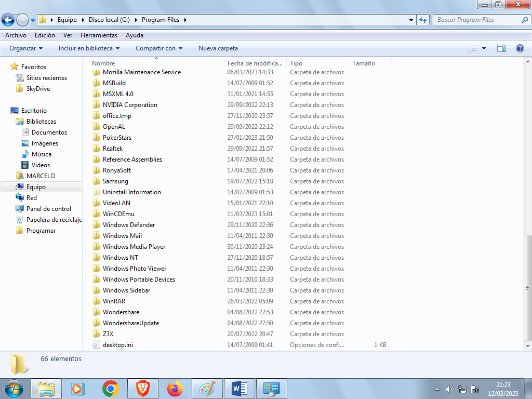This screenshot has width=532, height=399.
Task: Sort by the Tipo column header
Action: click(318, 63)
